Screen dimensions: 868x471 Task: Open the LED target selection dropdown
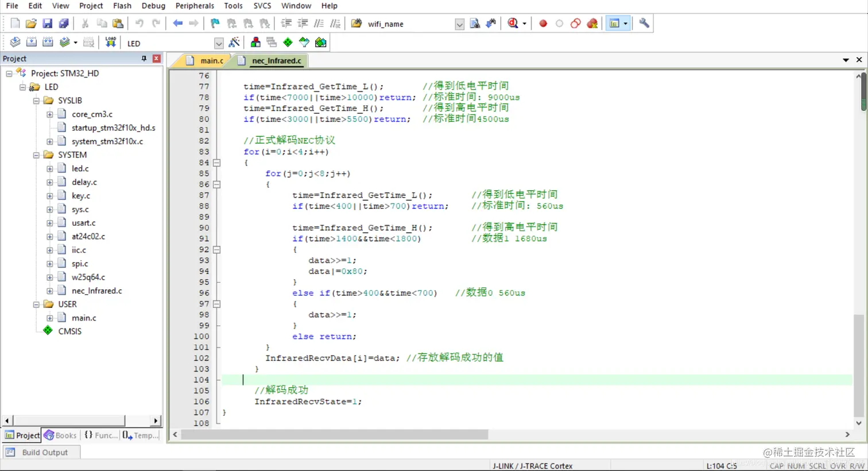click(x=219, y=43)
